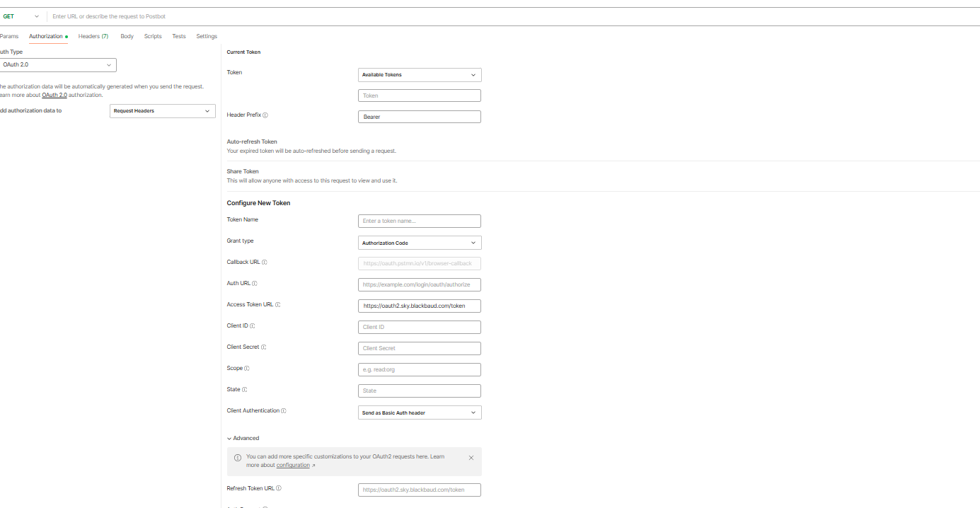
Task: Click the State input field
Action: coord(420,391)
